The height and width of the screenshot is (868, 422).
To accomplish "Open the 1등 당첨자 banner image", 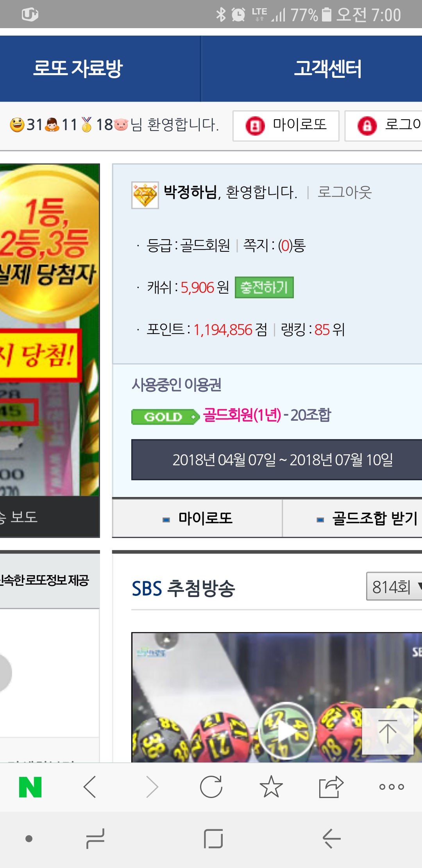I will point(50,330).
